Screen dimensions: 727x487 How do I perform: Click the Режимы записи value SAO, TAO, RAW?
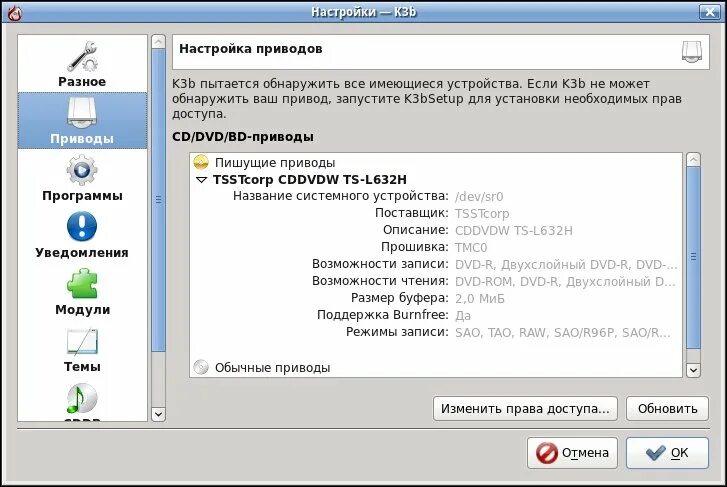pos(563,333)
